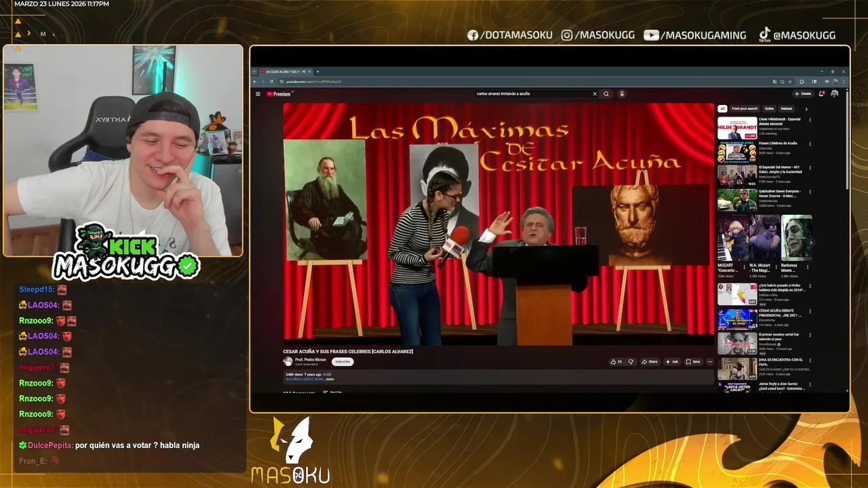This screenshot has width=868, height=488.
Task: Select the Satire filter chip
Action: [769, 108]
